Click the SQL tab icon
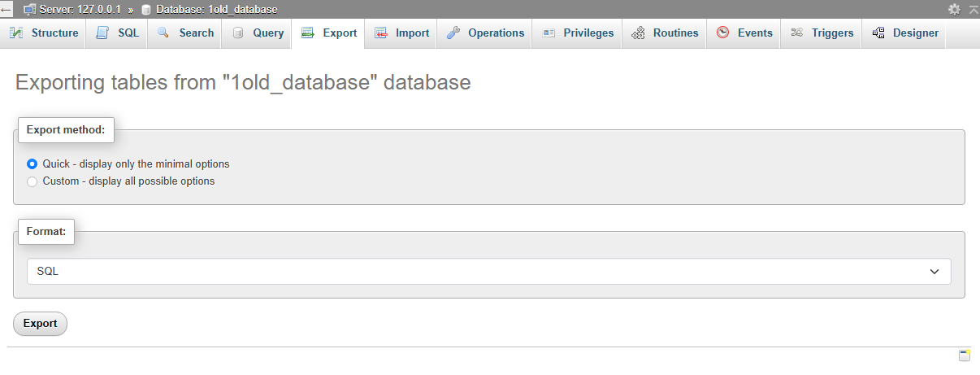The width and height of the screenshot is (980, 375). (x=102, y=33)
